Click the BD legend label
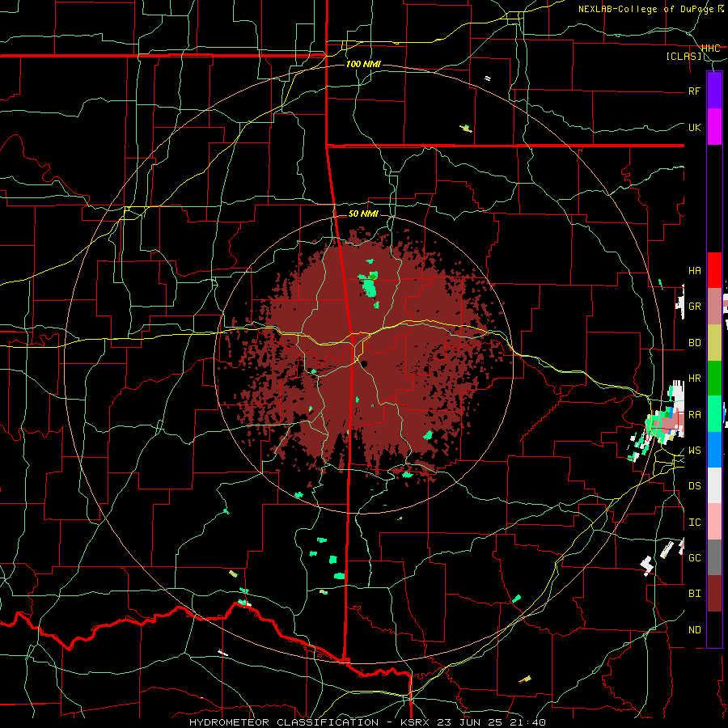Image resolution: width=728 pixels, height=728 pixels. coord(694,343)
